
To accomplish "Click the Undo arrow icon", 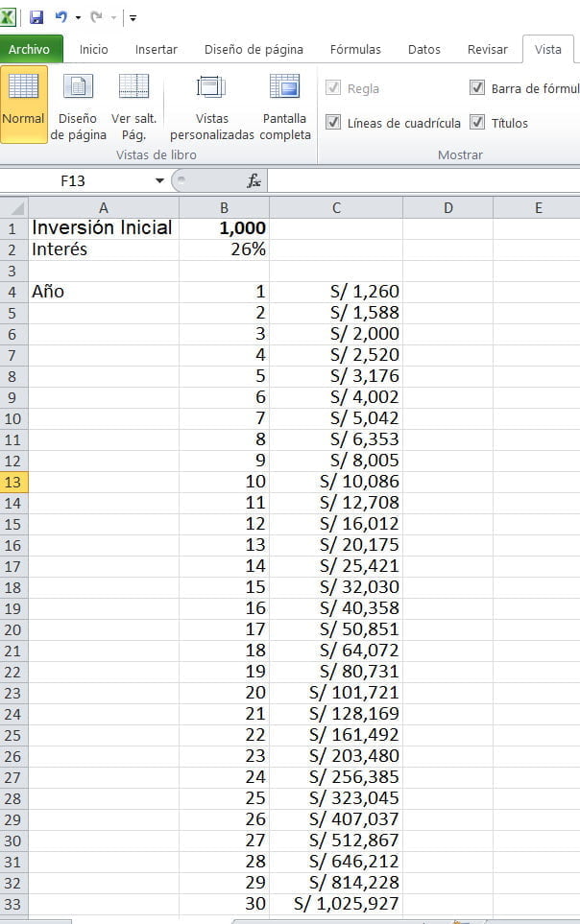I will (x=61, y=17).
